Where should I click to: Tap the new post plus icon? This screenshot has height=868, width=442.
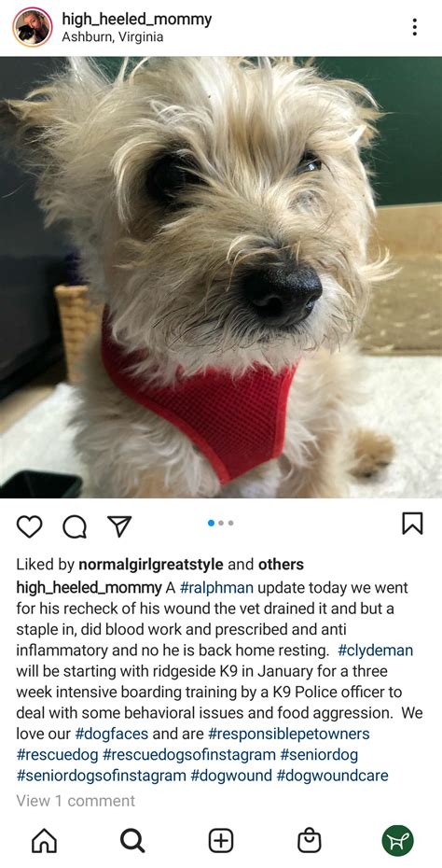pos(221,841)
